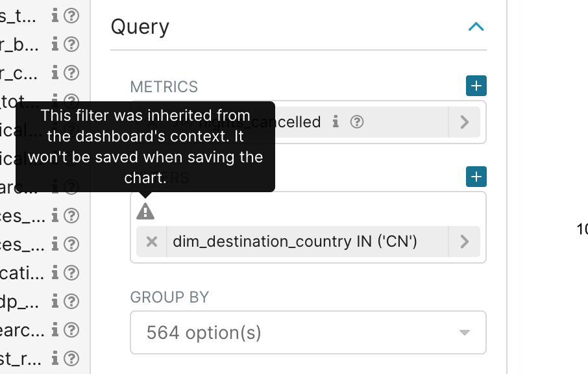The image size is (588, 374).
Task: Open the dim_destination_country filter edit arrow
Action: pos(464,242)
